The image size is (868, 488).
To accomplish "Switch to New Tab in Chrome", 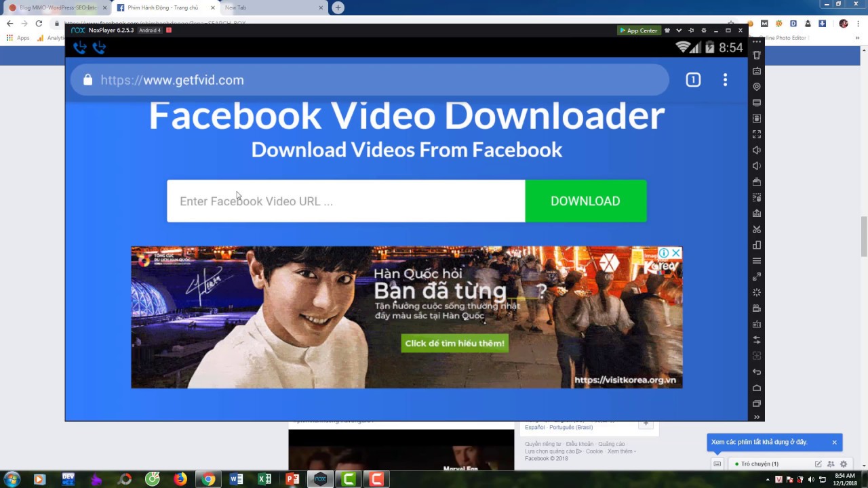I will [x=273, y=7].
